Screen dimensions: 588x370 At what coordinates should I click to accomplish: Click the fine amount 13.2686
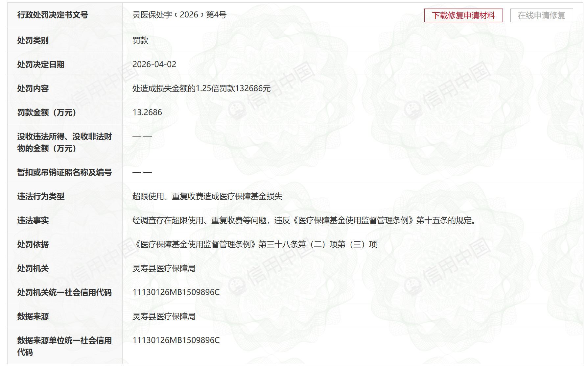click(147, 112)
